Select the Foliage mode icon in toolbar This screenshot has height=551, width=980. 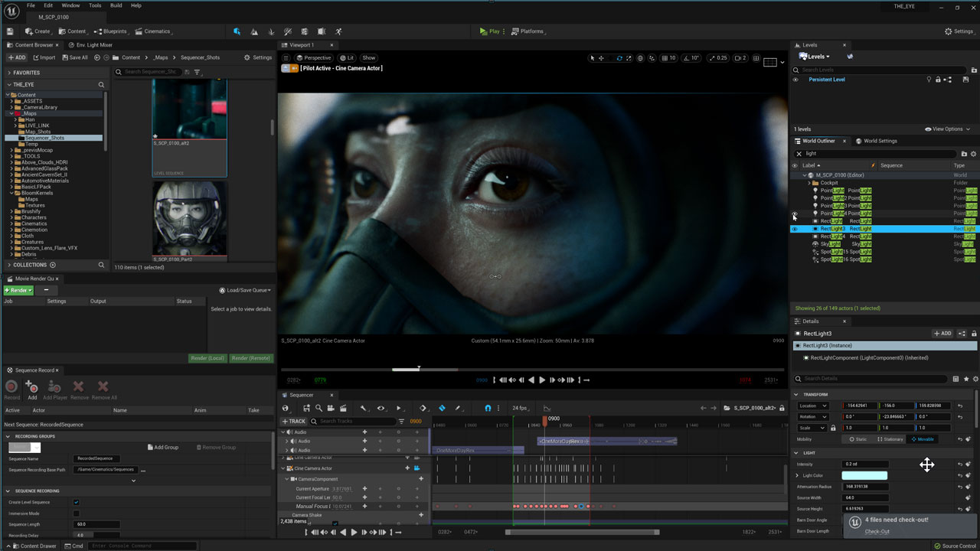click(271, 31)
